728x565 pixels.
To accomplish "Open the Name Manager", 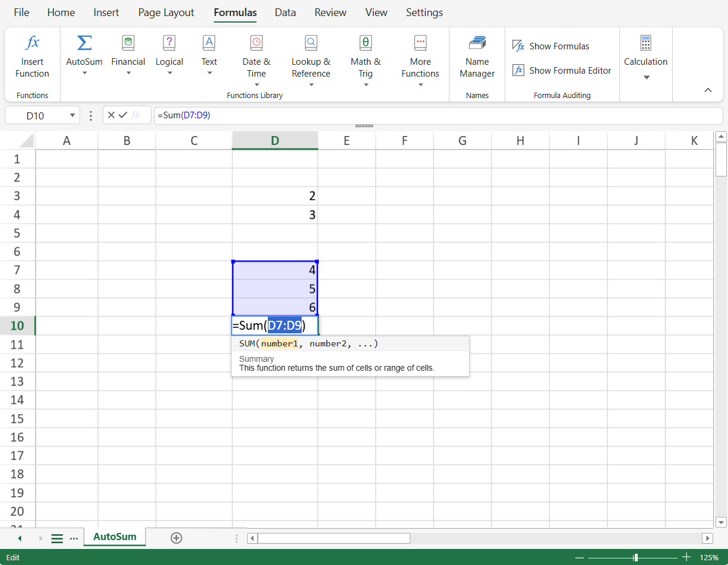I will tap(477, 43).
